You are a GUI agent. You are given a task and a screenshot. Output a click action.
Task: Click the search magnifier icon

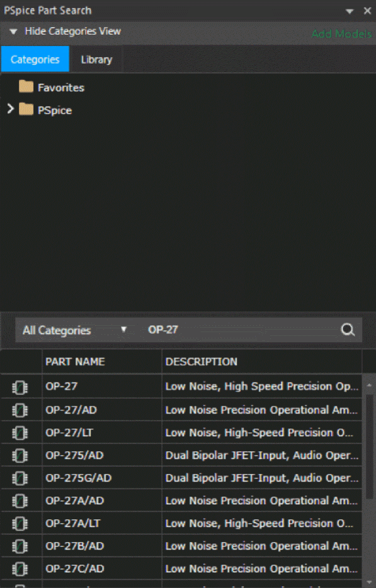click(x=348, y=330)
